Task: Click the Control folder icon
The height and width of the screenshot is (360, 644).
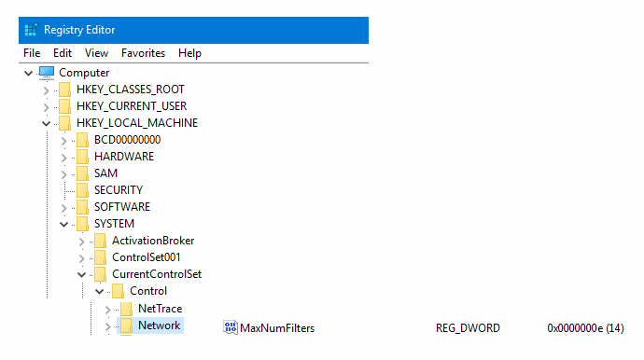Action: click(x=118, y=291)
